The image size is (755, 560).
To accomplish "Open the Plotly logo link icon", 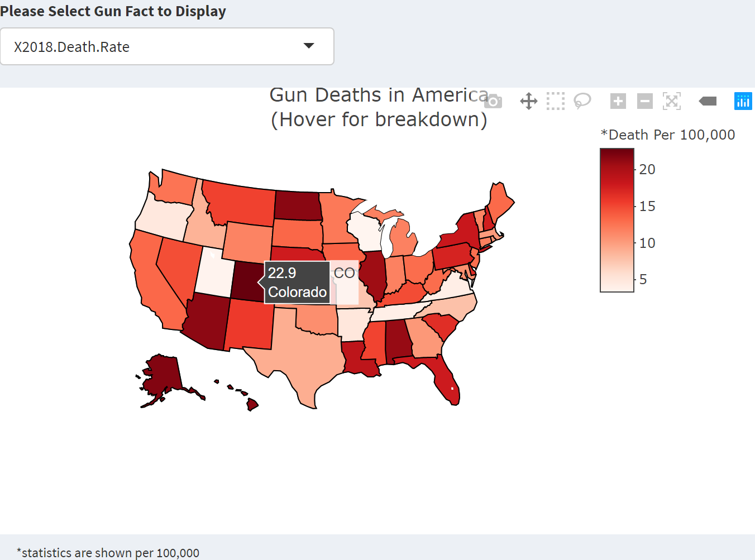I will click(743, 101).
